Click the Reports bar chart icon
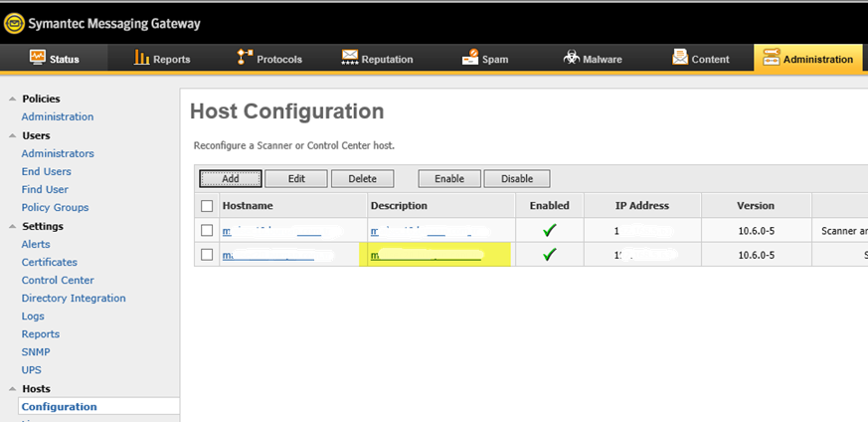This screenshot has height=422, width=868. tap(142, 57)
